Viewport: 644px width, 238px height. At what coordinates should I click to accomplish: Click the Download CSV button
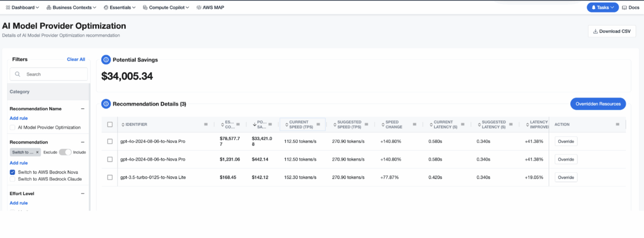[612, 31]
